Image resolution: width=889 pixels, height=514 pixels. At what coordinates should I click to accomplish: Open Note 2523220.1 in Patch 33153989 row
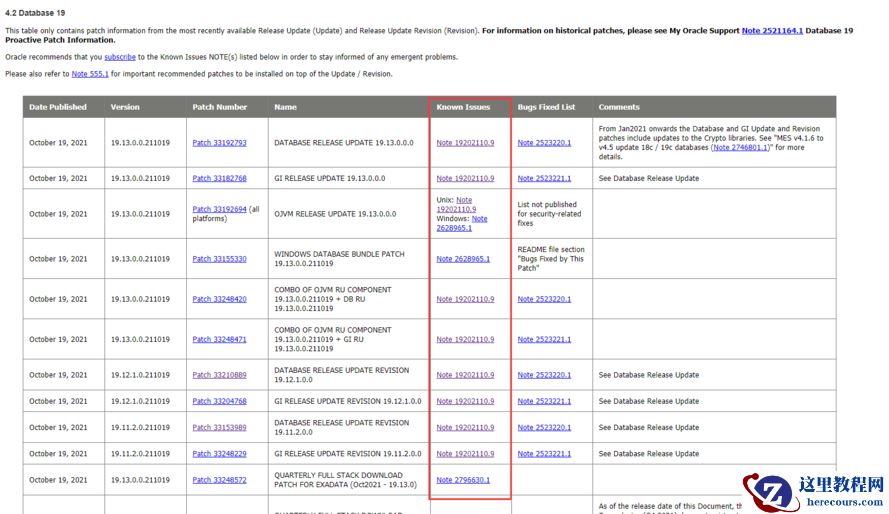pyautogui.click(x=544, y=427)
